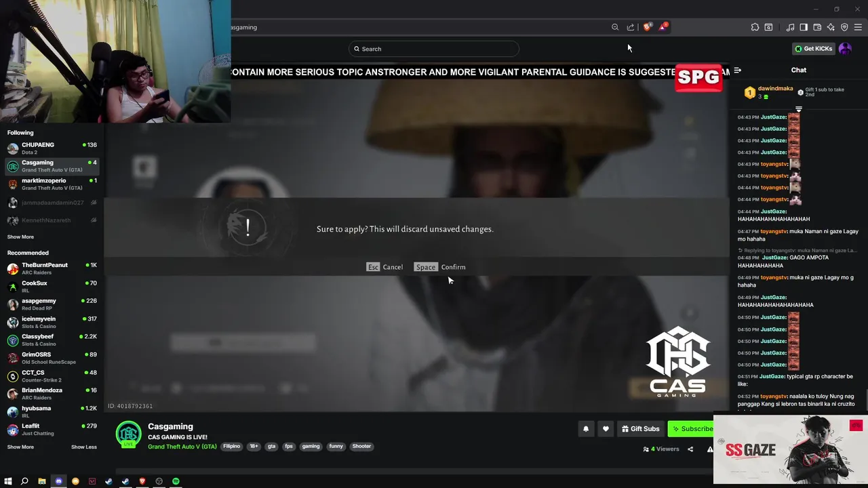
Task: Open GrimOSRS recommended channel
Action: pyautogui.click(x=52, y=358)
